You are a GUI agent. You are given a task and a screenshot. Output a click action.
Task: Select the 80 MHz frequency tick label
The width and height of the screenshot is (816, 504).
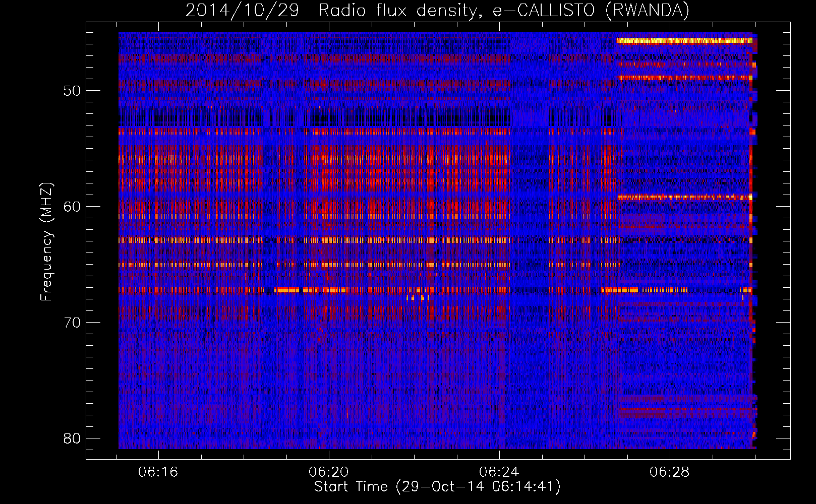72,438
